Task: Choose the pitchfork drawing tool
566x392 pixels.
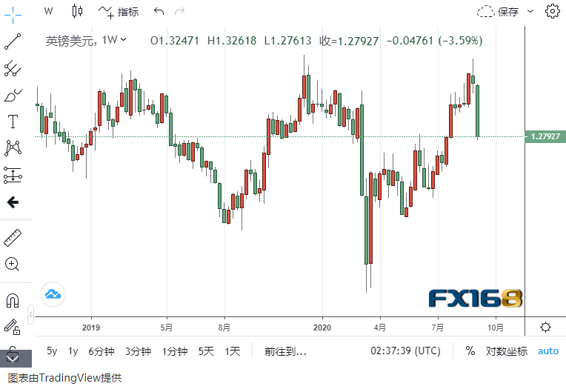Action: [x=13, y=69]
